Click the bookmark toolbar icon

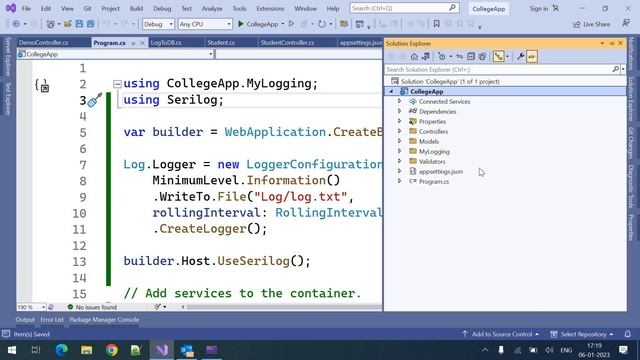pos(436,24)
